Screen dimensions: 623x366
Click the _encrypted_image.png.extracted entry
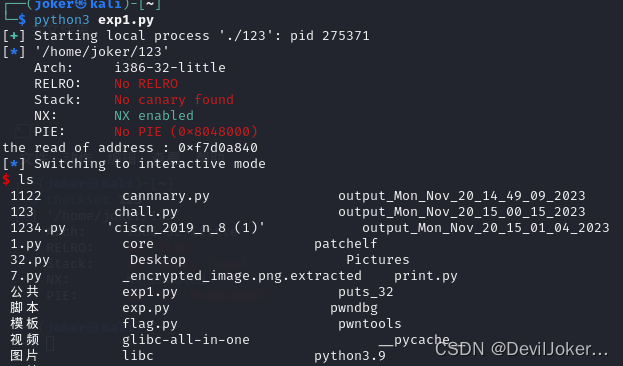242,276
